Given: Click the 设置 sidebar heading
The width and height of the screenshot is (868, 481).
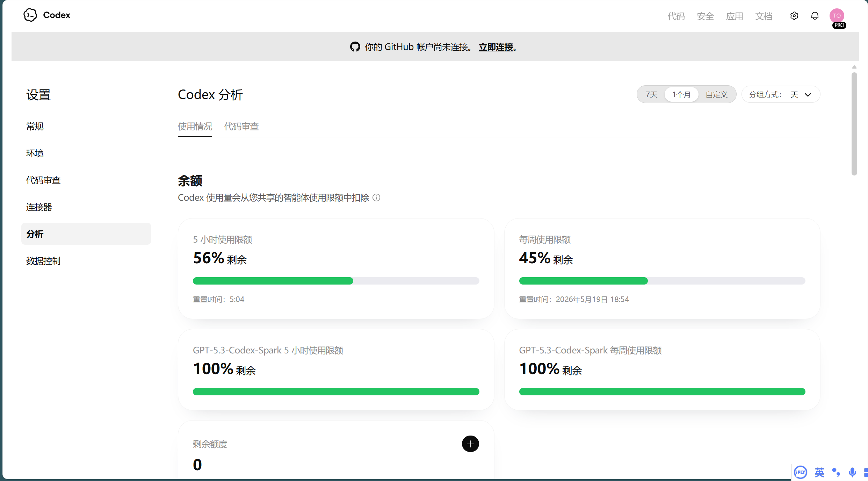Looking at the screenshot, I should point(38,95).
